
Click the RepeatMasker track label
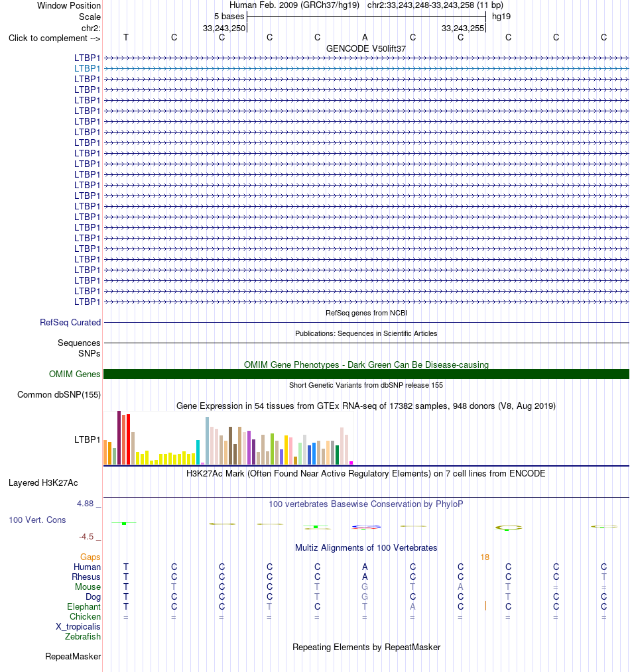(73, 657)
